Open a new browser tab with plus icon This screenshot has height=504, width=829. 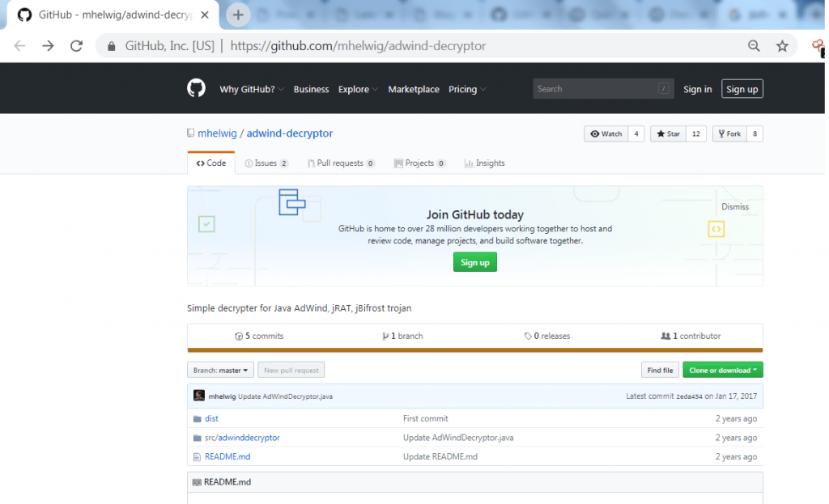(x=238, y=15)
